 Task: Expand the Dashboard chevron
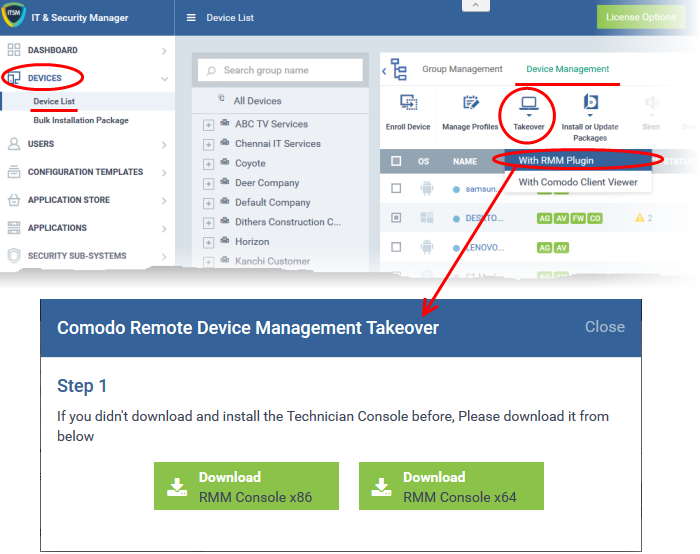click(x=164, y=51)
